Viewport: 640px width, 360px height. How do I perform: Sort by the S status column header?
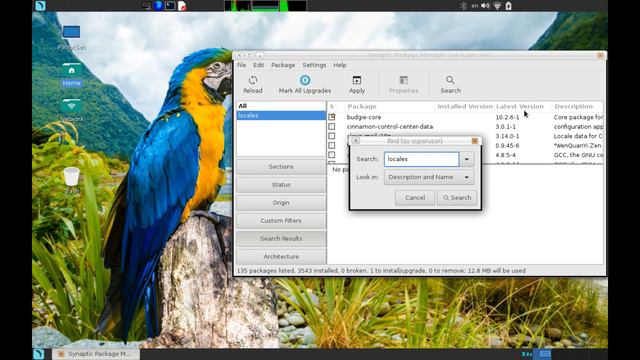332,106
